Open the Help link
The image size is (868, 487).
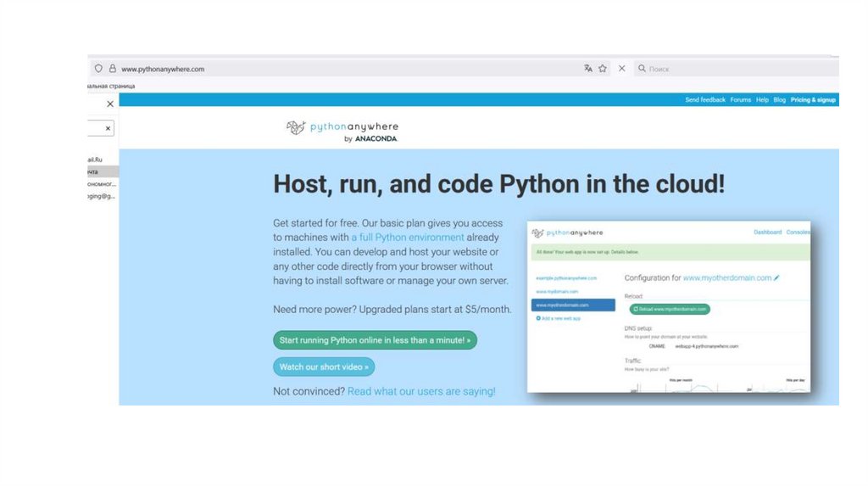(762, 100)
